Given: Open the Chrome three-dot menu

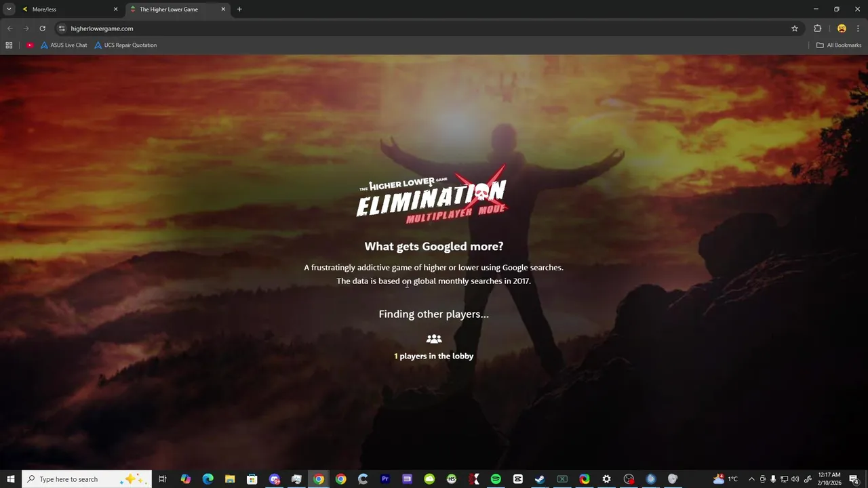Looking at the screenshot, I should (858, 28).
